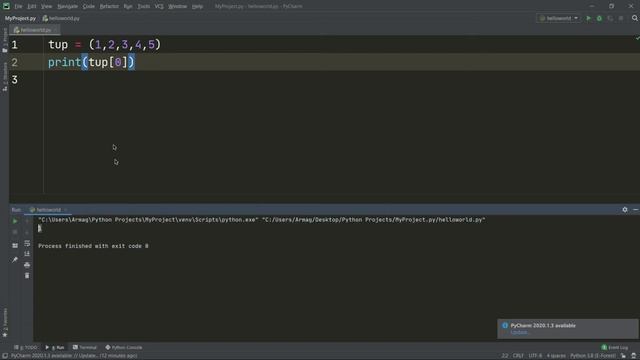Open the Run menu
The height and width of the screenshot is (360, 640).
coord(128,7)
